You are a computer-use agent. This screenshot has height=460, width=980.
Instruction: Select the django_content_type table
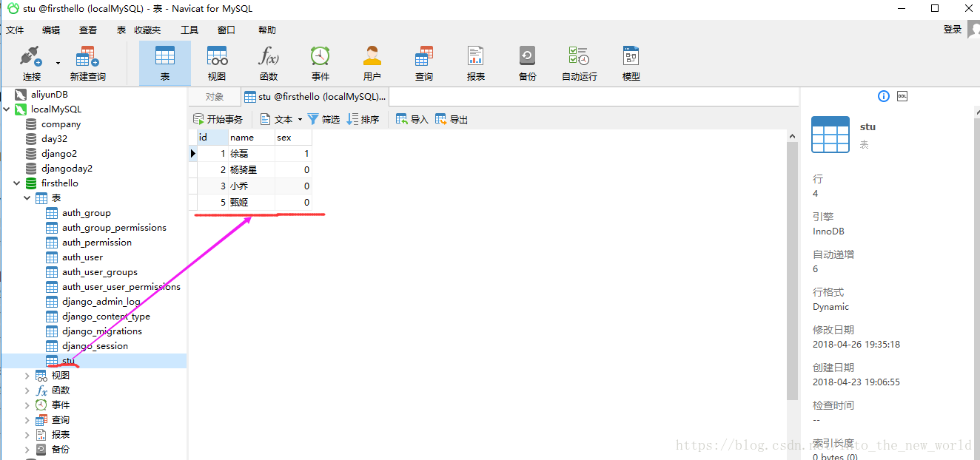(106, 317)
